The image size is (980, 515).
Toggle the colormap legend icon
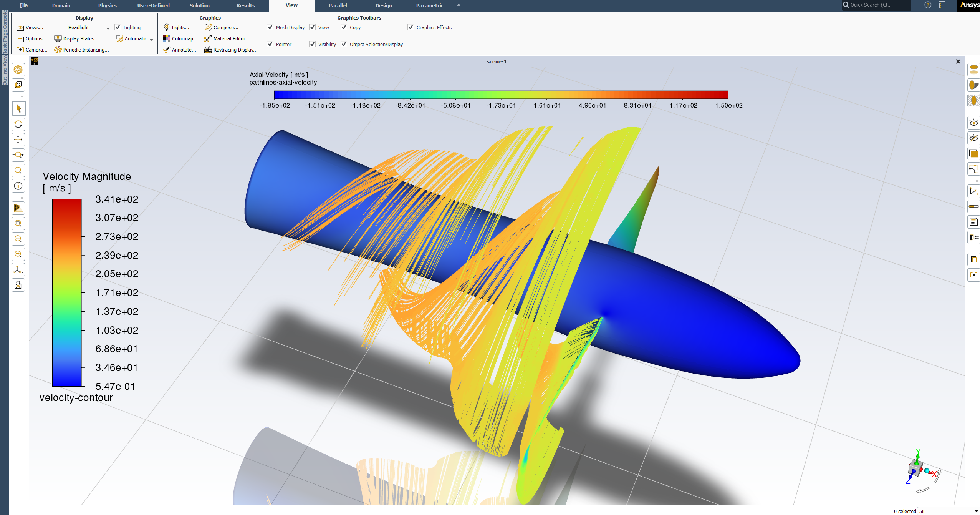[974, 237]
